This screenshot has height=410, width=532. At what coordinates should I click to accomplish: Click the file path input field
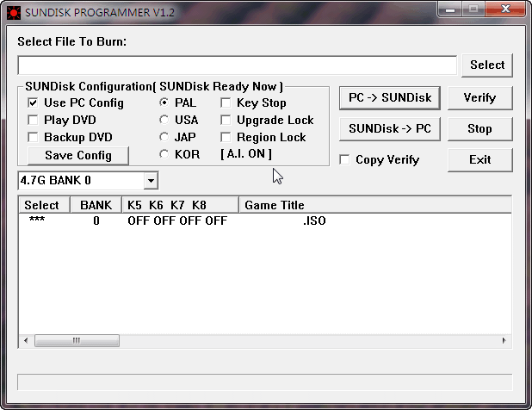237,65
